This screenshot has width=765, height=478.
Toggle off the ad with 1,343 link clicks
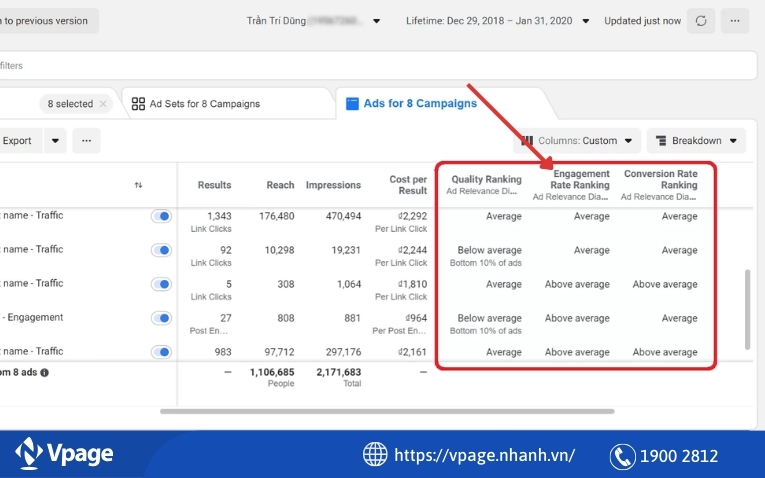click(x=161, y=216)
